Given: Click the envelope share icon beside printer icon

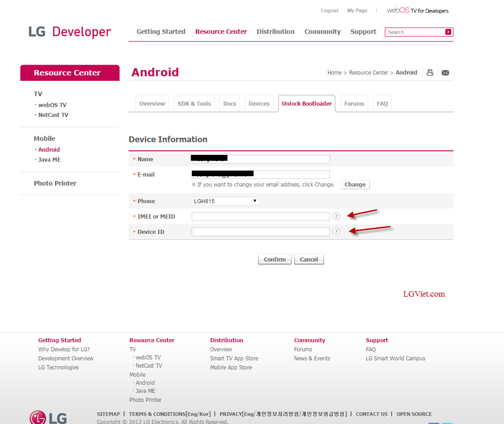Looking at the screenshot, I should coord(445,72).
